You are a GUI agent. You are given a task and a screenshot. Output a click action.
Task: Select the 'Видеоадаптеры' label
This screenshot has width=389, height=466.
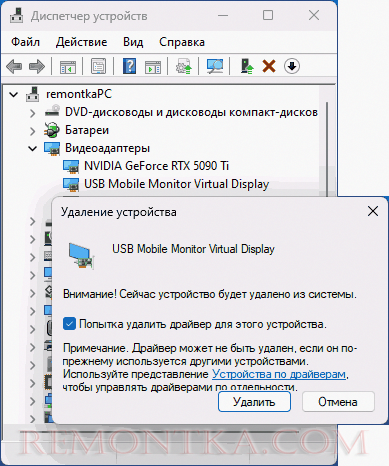[107, 148]
